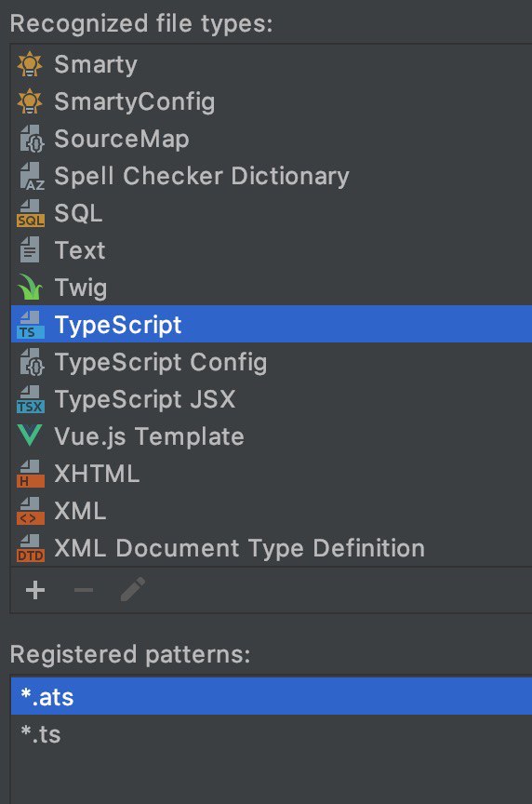Edit the file type with pencil icon
Screen dimensions: 532x804
(133, 590)
